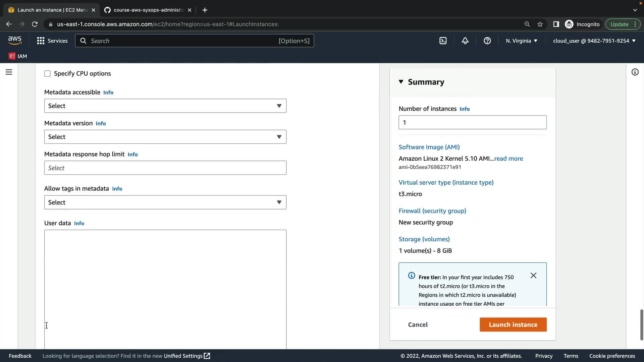Open the Metadata accessible dropdown
Viewport: 644px width, 362px height.
(x=165, y=106)
